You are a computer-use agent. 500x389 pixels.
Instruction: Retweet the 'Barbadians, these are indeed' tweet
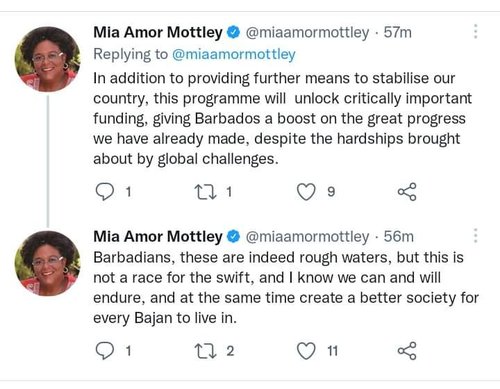206,351
